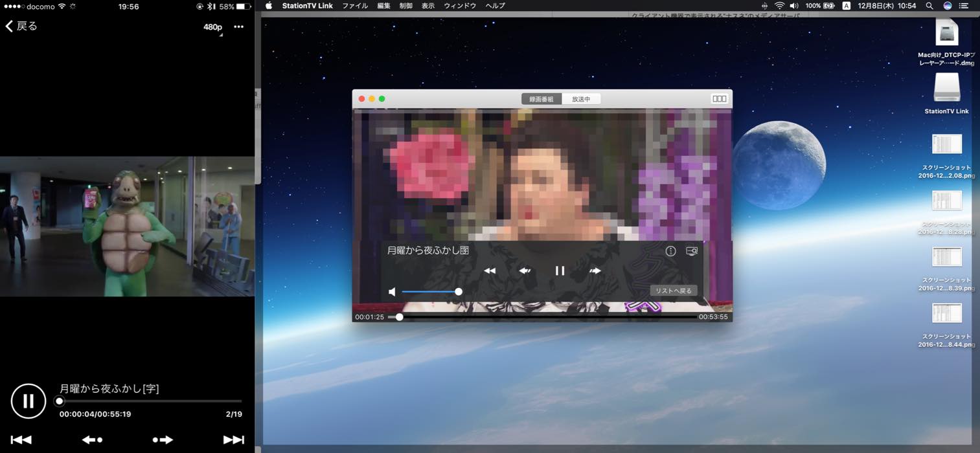Pause the StationTV Link video player
The height and width of the screenshot is (453, 980).
pyautogui.click(x=560, y=271)
